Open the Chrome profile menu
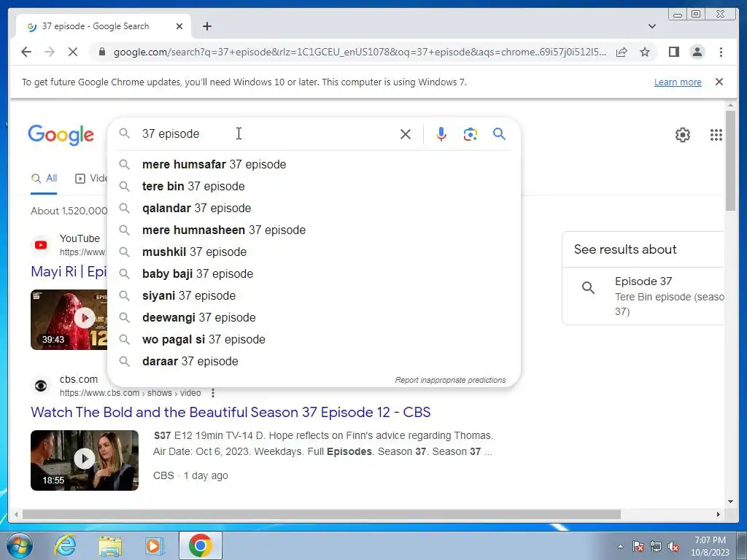747x560 pixels. (697, 52)
